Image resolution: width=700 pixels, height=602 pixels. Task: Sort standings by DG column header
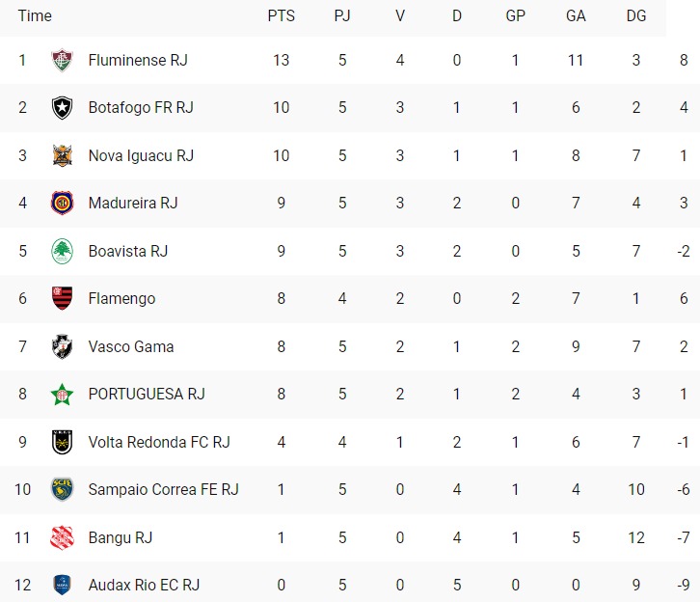point(636,16)
